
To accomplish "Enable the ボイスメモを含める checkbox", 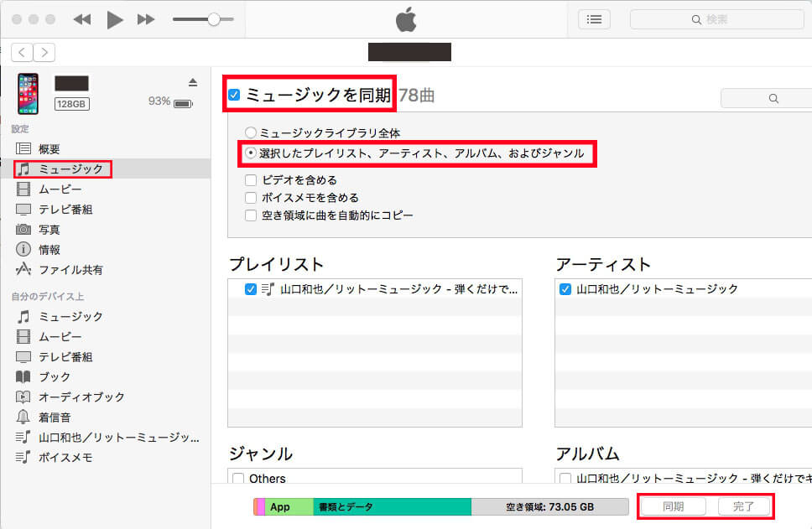I will pyautogui.click(x=251, y=198).
